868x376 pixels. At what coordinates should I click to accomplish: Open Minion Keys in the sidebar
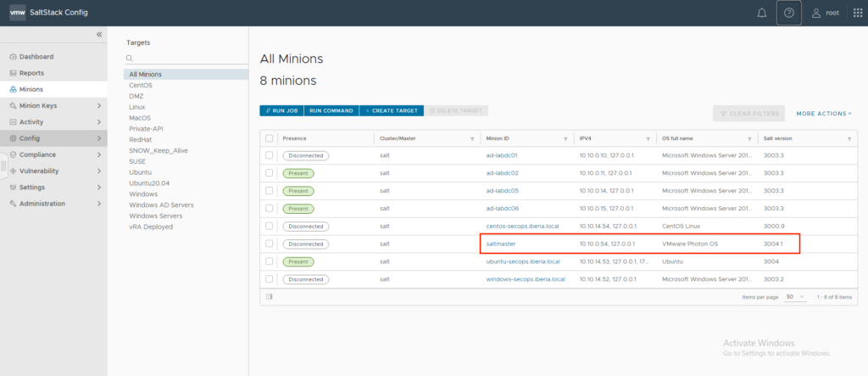pyautogui.click(x=38, y=105)
